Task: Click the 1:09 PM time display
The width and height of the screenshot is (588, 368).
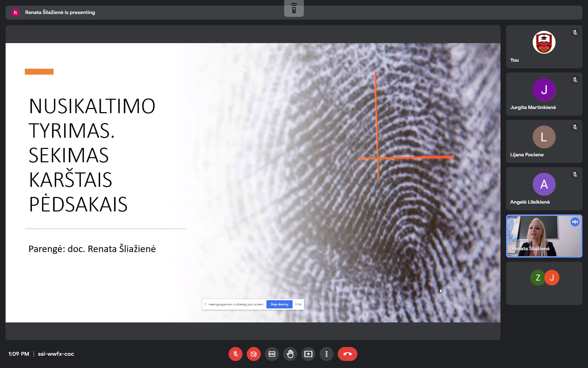Action: click(x=19, y=354)
